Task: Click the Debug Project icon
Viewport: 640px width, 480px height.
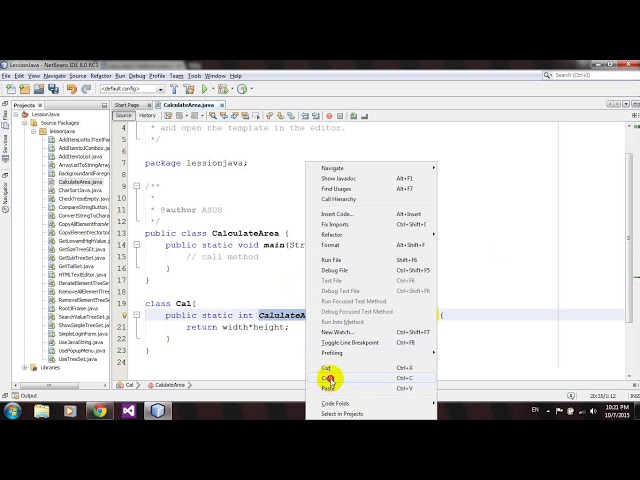Action: point(223,89)
